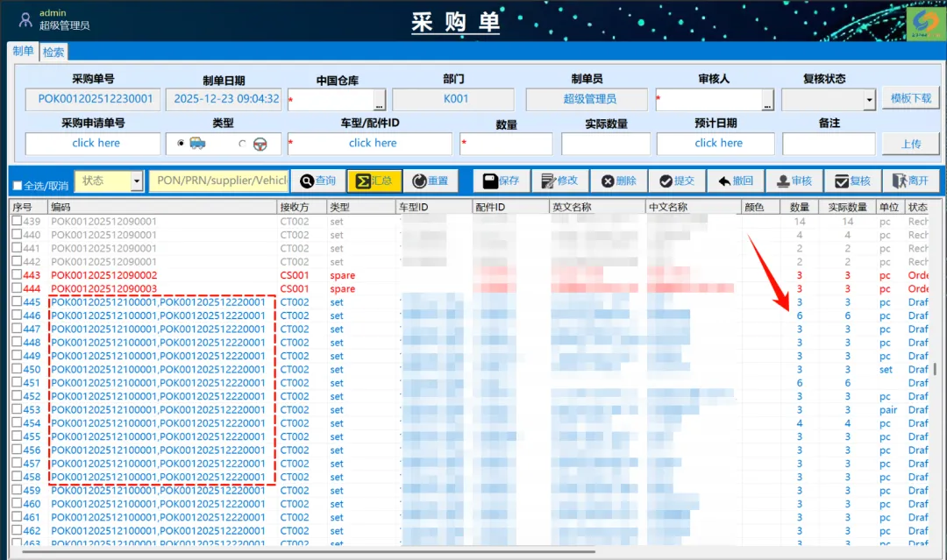Check the box for row 445
The image size is (947, 560).
pyautogui.click(x=17, y=301)
